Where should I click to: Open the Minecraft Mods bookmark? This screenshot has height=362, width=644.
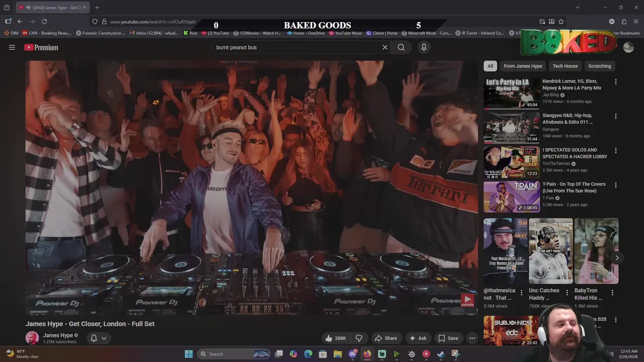pyautogui.click(x=426, y=33)
